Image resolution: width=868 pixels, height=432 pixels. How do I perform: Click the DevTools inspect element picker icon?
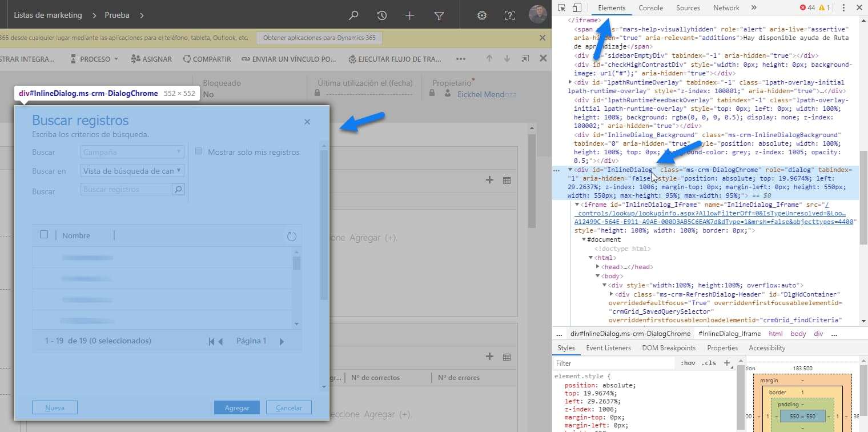click(561, 8)
